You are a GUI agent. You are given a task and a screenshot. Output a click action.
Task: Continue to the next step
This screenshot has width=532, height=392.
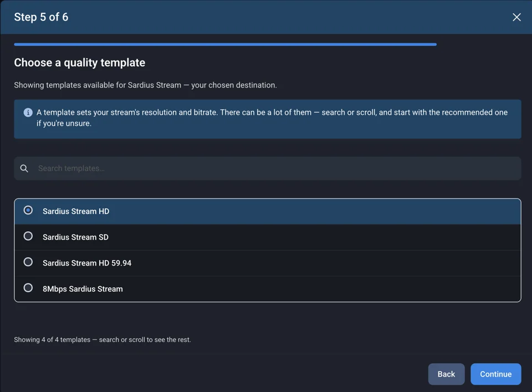pos(495,374)
